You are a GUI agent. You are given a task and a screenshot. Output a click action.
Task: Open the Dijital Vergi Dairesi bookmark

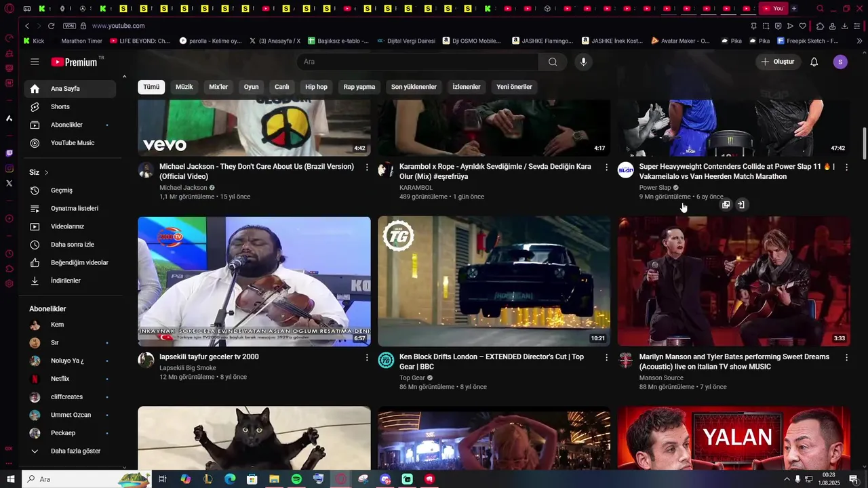[x=406, y=41]
